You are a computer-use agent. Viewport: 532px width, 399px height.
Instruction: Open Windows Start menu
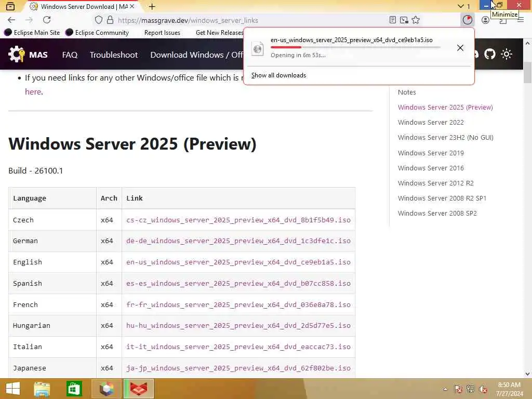(13, 389)
